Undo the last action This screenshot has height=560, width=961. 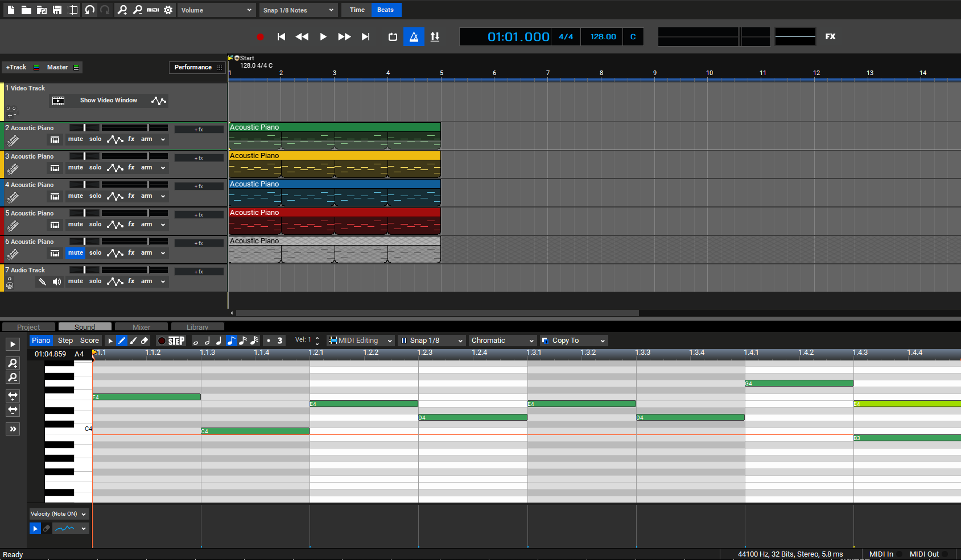click(89, 10)
